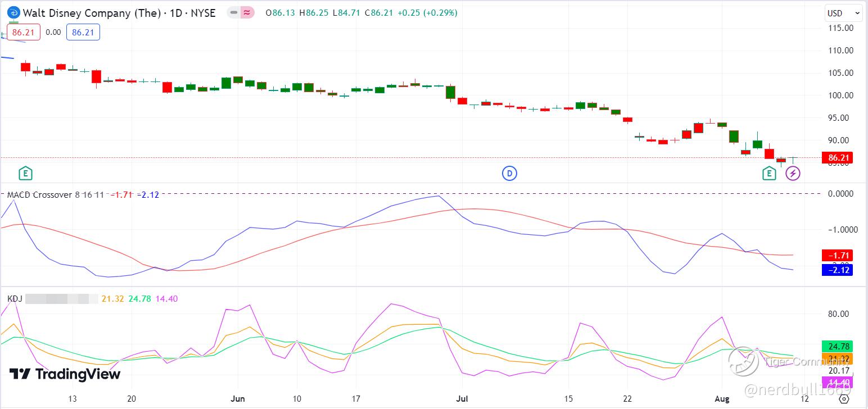Click the Jun date on time axis
Image resolution: width=868 pixels, height=409 pixels.
point(238,399)
